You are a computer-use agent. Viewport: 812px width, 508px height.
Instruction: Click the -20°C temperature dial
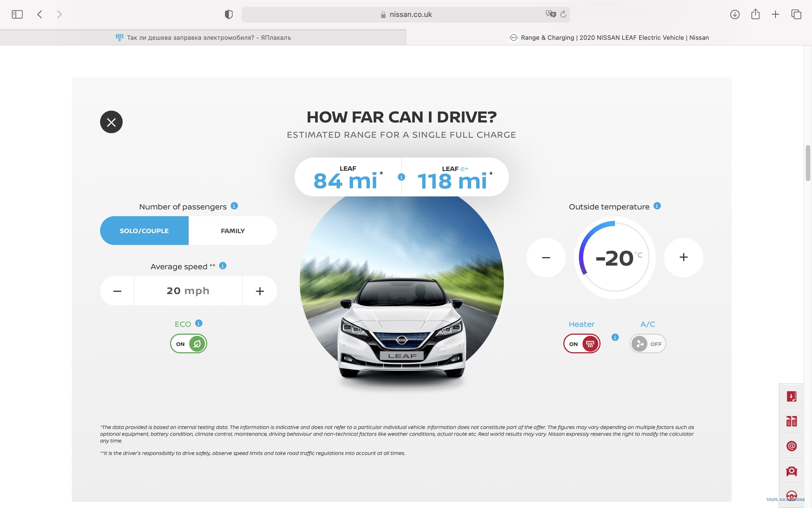[615, 258]
